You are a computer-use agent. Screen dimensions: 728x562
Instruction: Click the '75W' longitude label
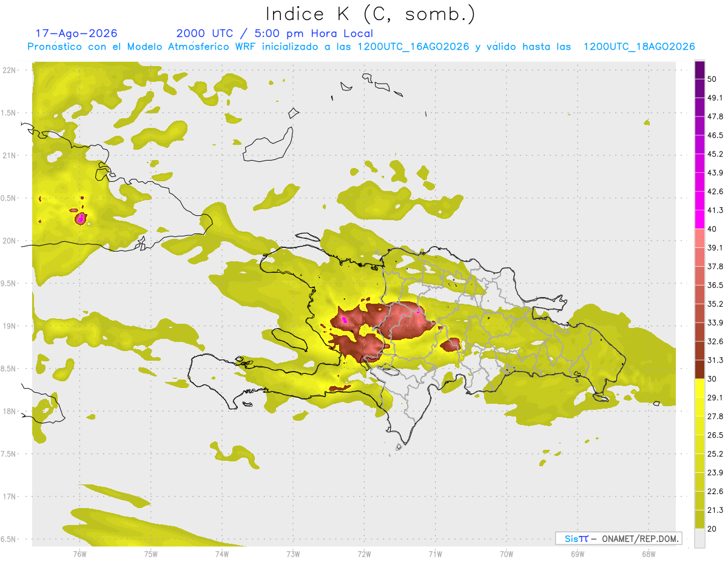click(151, 554)
